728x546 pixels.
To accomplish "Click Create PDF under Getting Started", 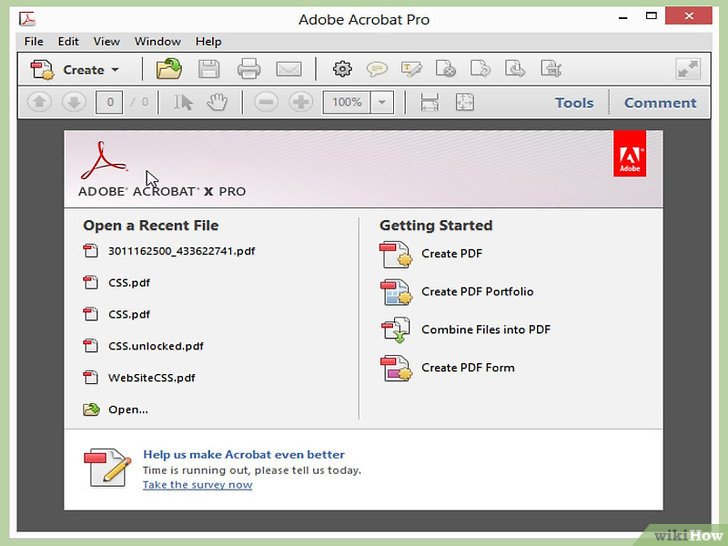I will (452, 254).
